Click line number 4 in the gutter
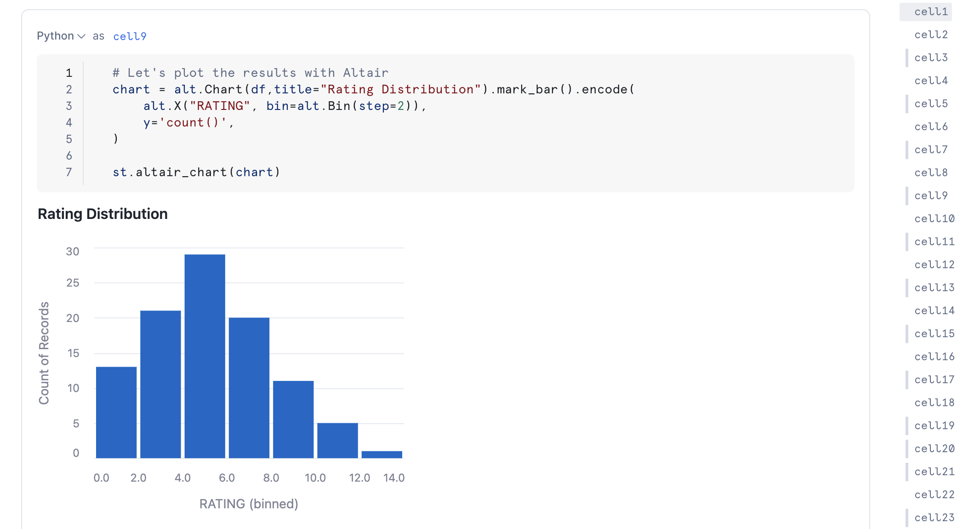The image size is (980, 529). point(69,122)
